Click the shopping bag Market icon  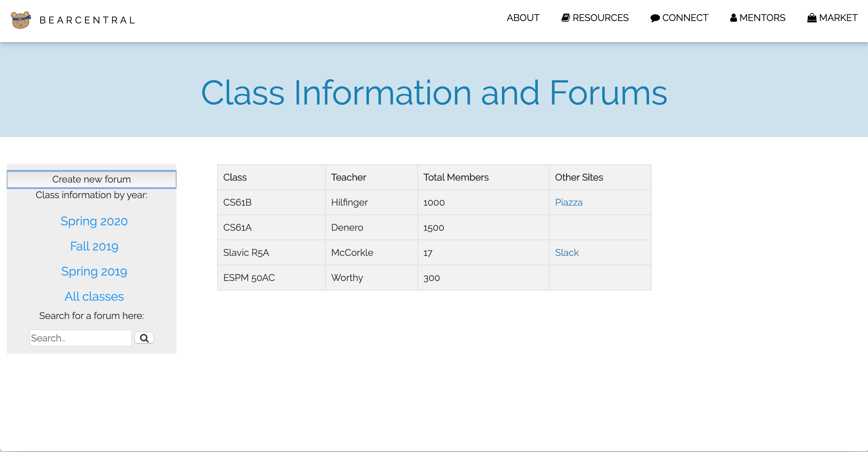[812, 18]
